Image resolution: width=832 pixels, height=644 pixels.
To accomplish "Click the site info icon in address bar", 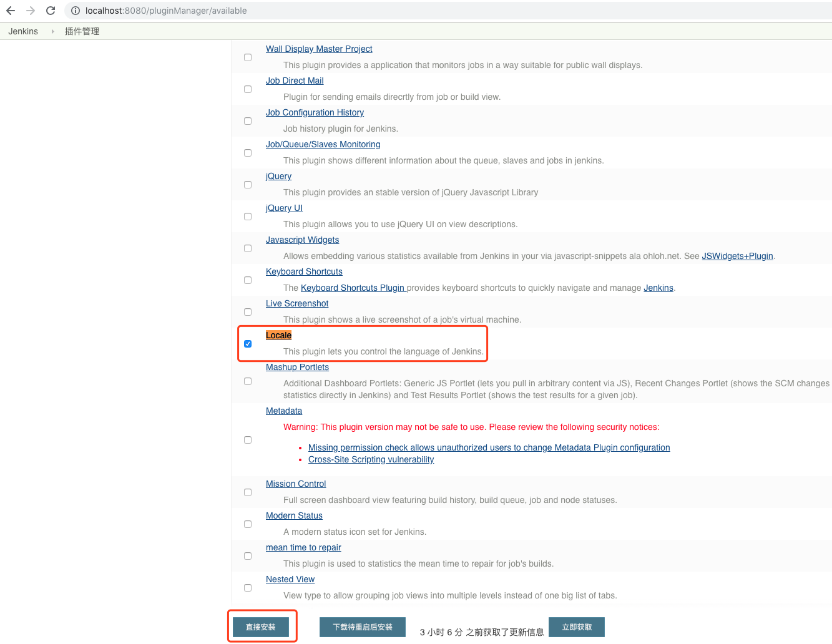I will pyautogui.click(x=75, y=11).
